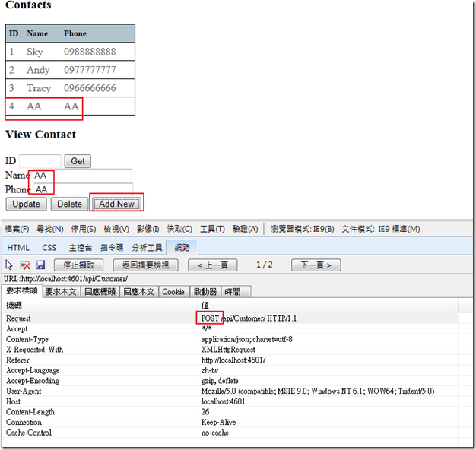
Task: Click the Tracy row name cell
Action: click(39, 88)
